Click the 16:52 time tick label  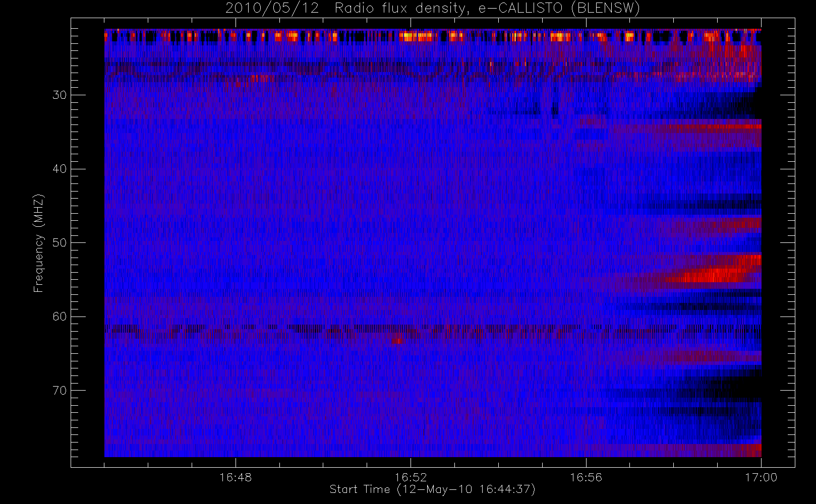coord(411,477)
